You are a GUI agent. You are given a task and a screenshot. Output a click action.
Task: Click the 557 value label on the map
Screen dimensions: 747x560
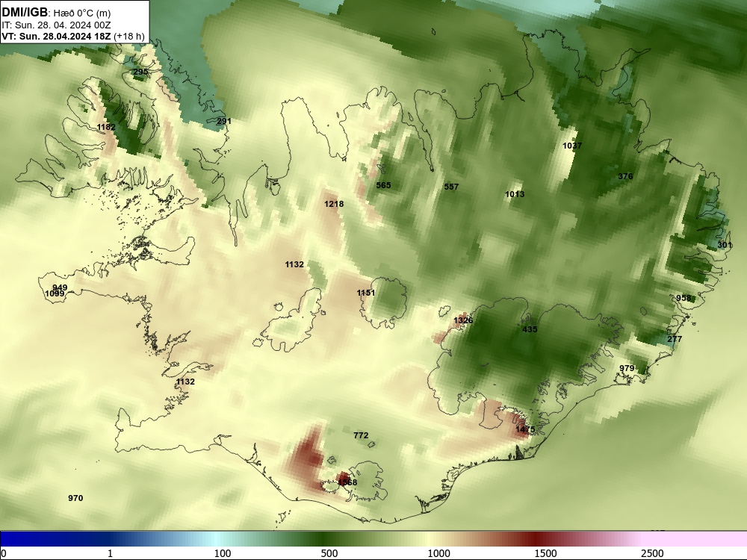point(451,187)
